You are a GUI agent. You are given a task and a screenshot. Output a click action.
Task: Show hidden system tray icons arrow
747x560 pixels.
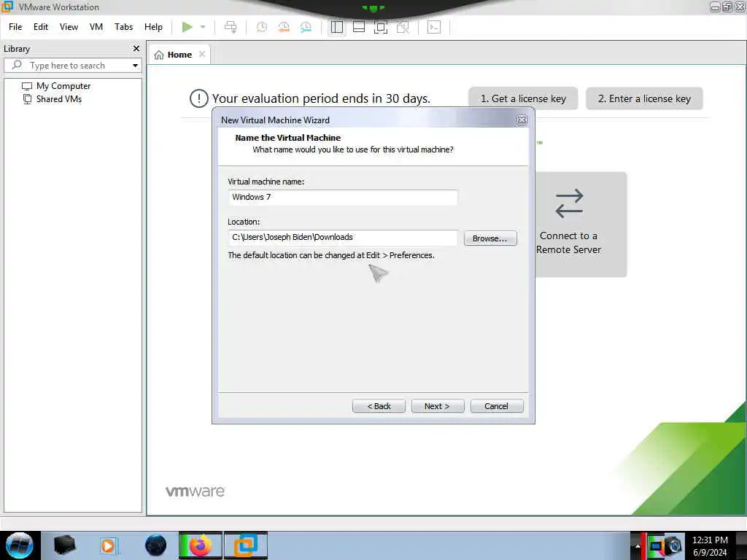point(638,546)
